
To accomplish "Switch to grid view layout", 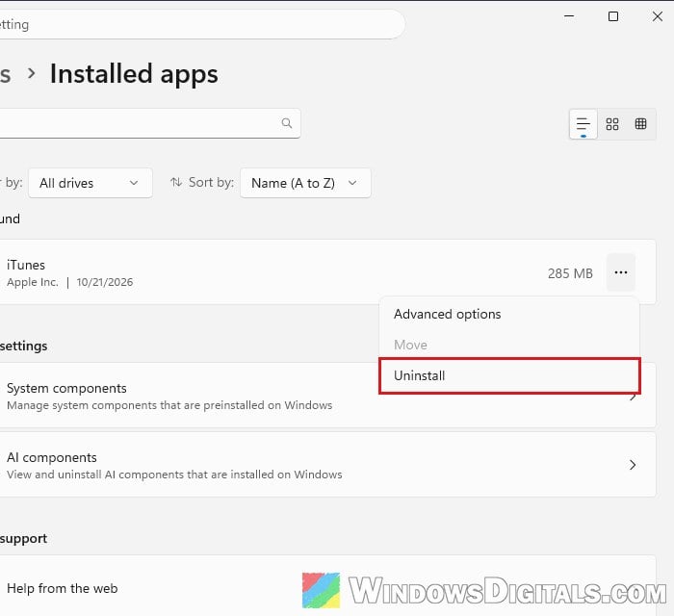I will 612,124.
